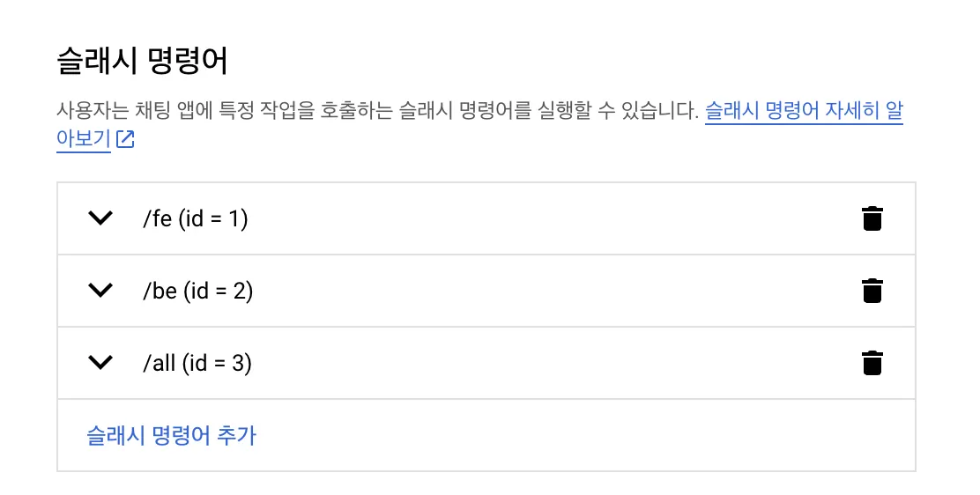Click the 슬래시 명령어 추가 link
This screenshot has width=980, height=495.
[171, 435]
